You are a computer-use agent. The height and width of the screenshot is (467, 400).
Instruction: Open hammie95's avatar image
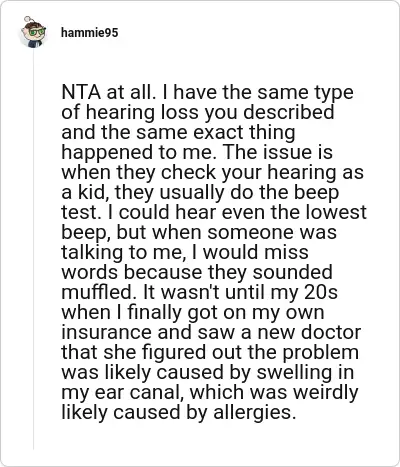[33, 32]
